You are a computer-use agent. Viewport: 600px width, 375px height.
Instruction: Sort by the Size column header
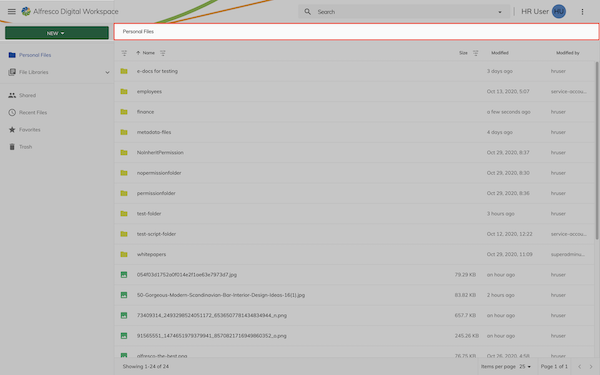coord(463,53)
